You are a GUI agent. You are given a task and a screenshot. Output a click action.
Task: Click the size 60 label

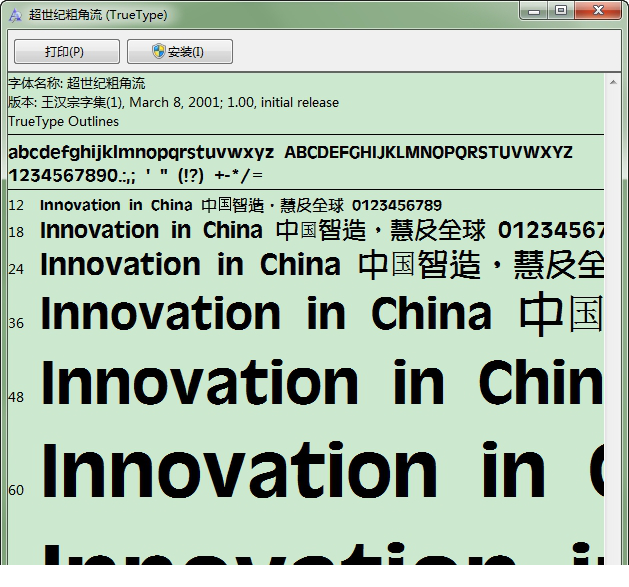coord(16,490)
